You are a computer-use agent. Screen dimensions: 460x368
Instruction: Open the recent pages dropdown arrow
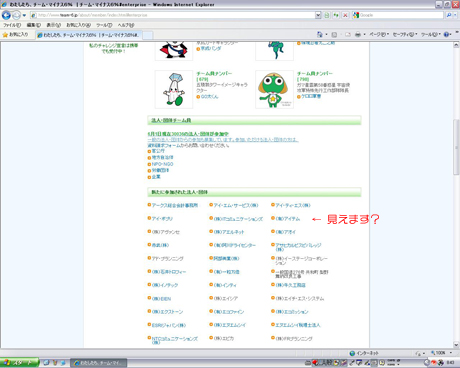pyautogui.click(x=24, y=15)
